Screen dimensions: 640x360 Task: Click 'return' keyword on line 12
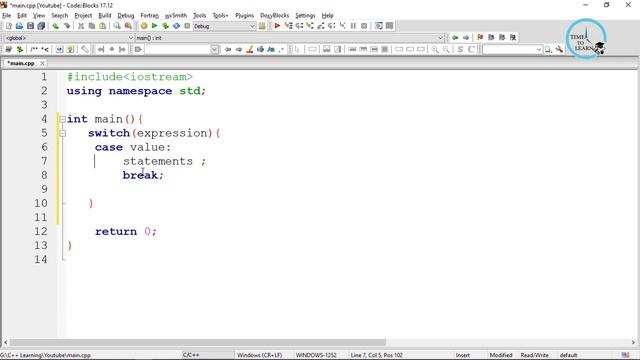pos(116,231)
